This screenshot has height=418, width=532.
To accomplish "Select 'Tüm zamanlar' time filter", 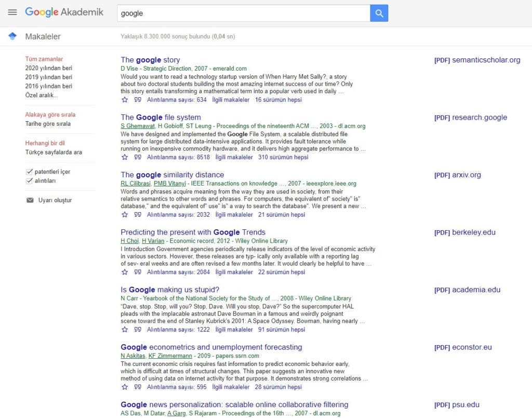I will (44, 59).
